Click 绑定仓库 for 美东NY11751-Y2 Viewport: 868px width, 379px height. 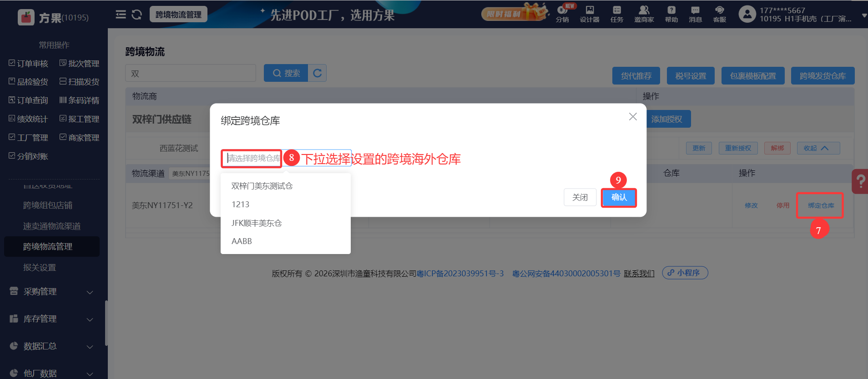(821, 205)
